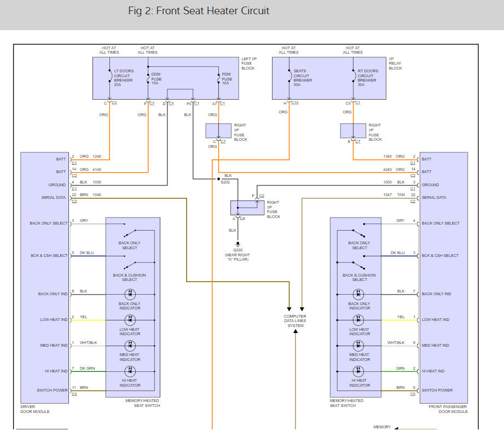Click the 'PDM FUSE 10A' text

pyautogui.click(x=227, y=79)
